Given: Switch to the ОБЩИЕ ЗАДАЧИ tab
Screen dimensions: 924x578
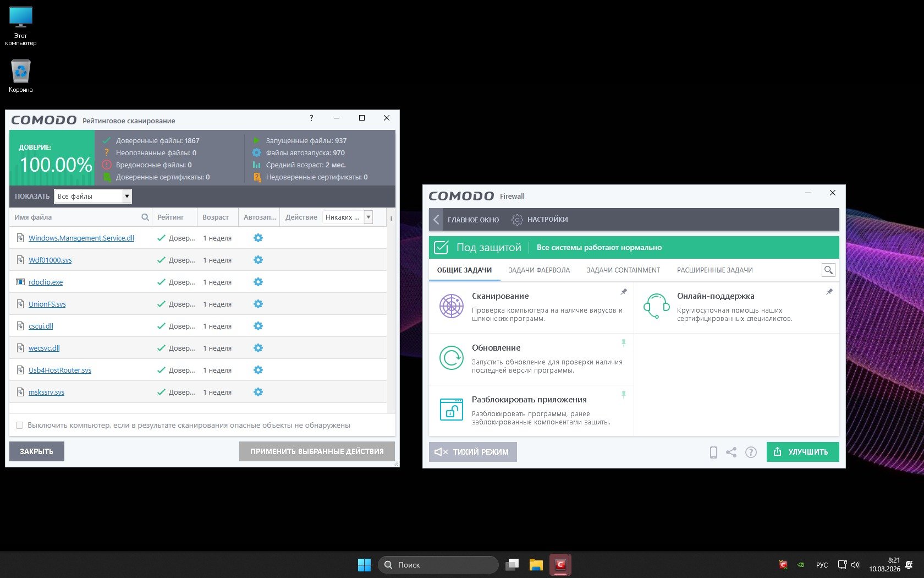Looking at the screenshot, I should pos(464,270).
